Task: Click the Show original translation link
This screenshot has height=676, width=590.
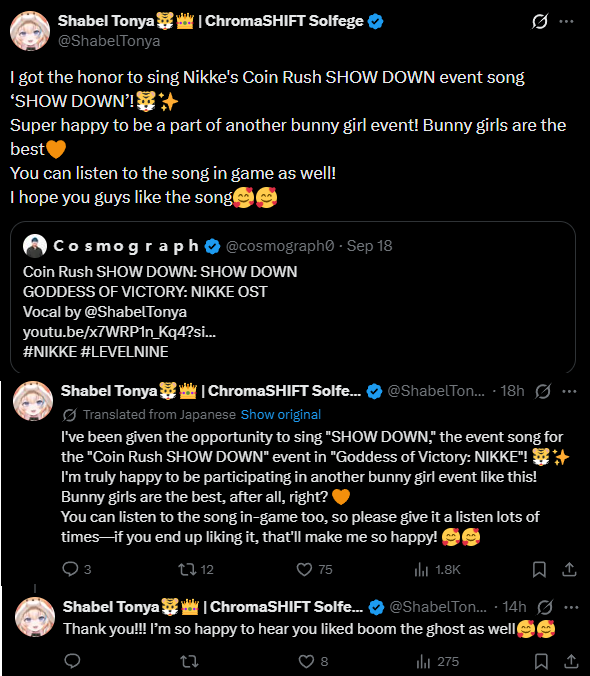Action: pos(281,415)
